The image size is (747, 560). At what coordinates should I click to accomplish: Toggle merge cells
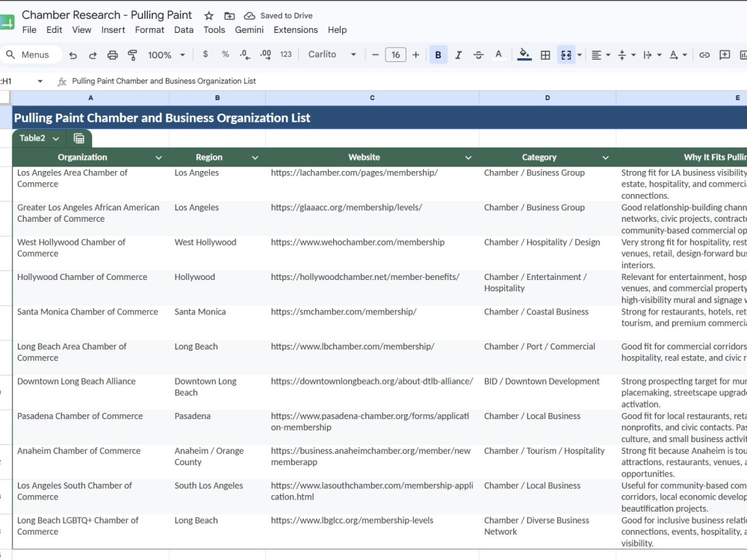[566, 55]
